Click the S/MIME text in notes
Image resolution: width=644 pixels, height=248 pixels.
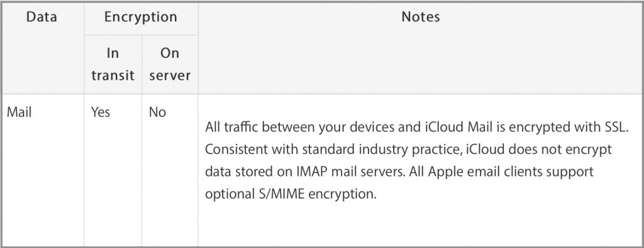point(279,193)
